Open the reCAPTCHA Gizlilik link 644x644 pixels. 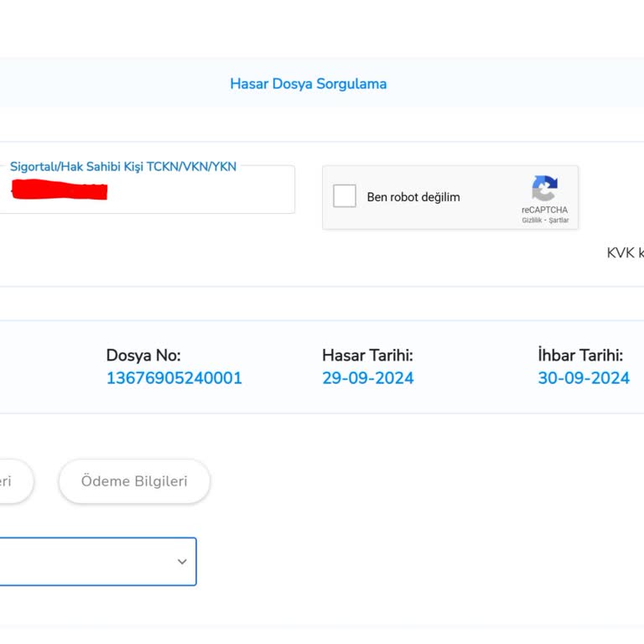point(532,221)
